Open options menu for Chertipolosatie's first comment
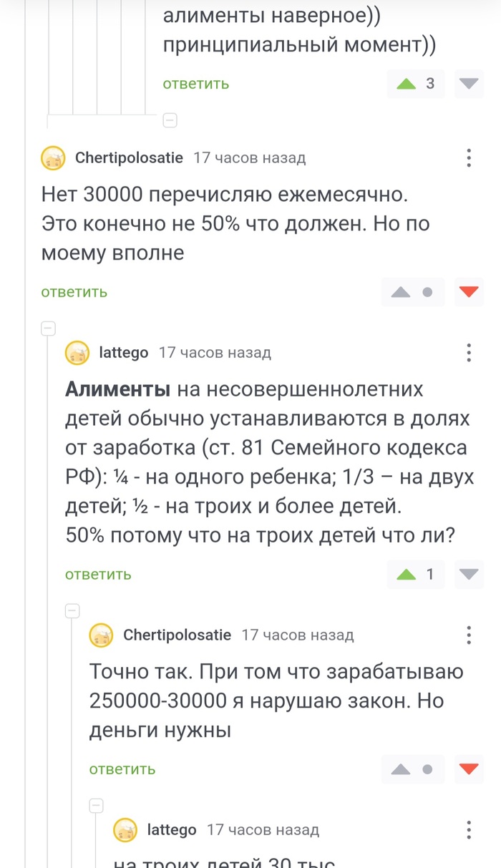Image resolution: width=501 pixels, height=868 pixels. point(469,158)
